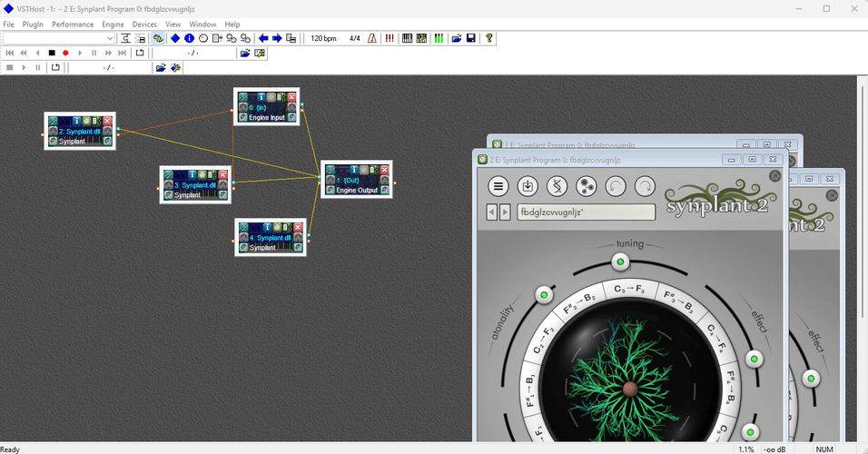Click the blue diamond toolbar icon
The width and height of the screenshot is (868, 454).
coord(175,38)
